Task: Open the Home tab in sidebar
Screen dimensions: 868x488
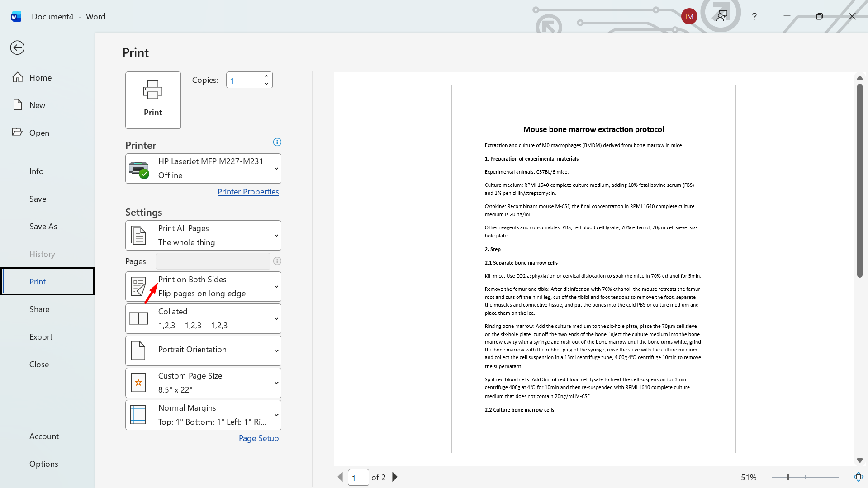Action: (x=47, y=77)
